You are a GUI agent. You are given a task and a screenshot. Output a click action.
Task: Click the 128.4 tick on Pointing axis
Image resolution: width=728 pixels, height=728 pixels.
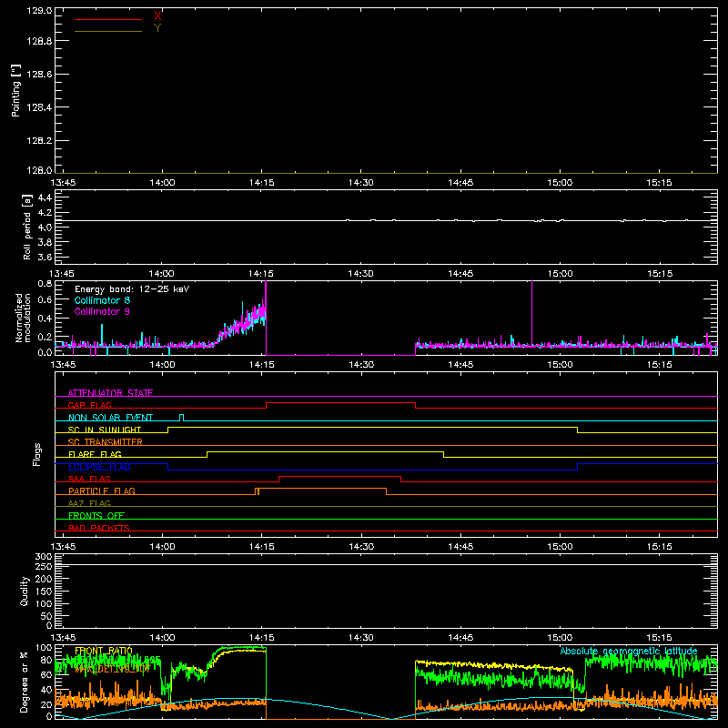point(39,107)
